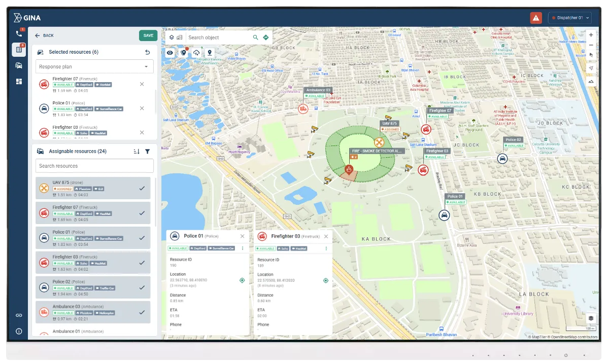Click the green directions arrow icon
609x364 pixels.
[265, 38]
